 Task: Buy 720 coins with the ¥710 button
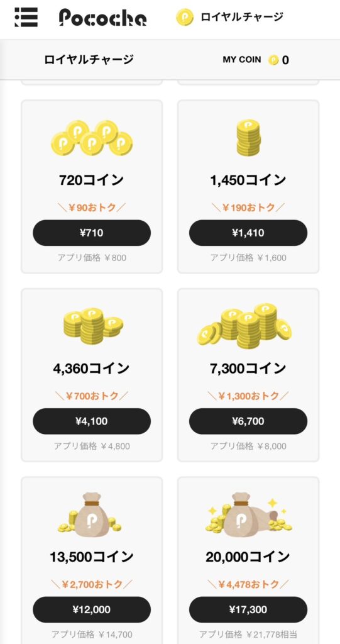(x=92, y=233)
